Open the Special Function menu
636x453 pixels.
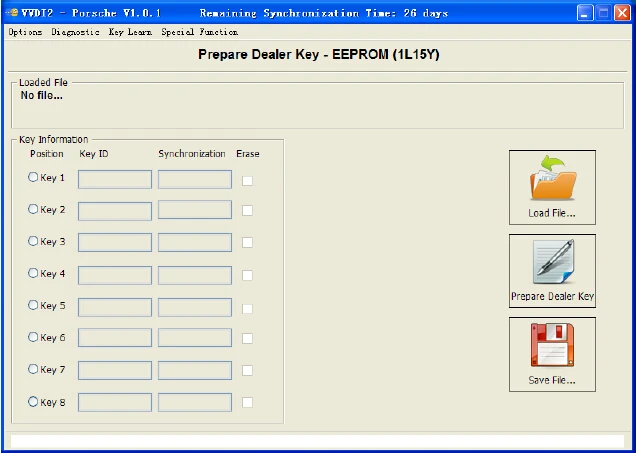point(200,32)
